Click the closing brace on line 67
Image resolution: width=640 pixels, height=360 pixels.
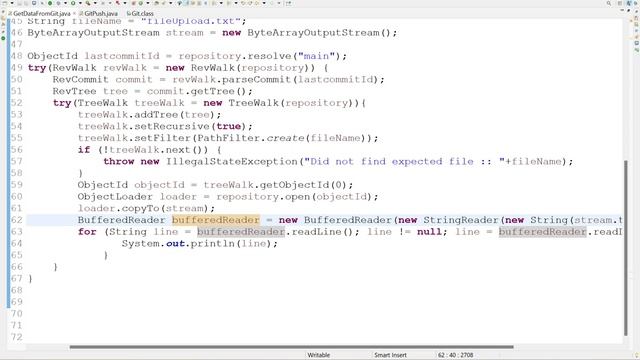coord(30,279)
